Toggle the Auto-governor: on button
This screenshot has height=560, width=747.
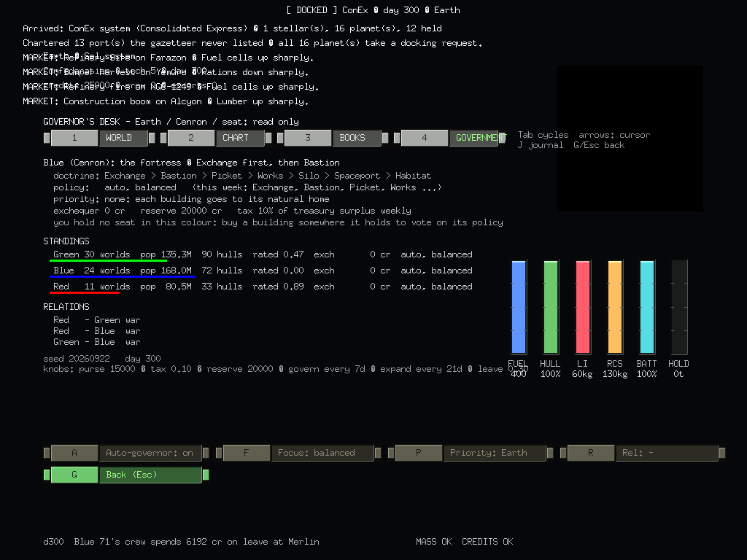(126, 453)
